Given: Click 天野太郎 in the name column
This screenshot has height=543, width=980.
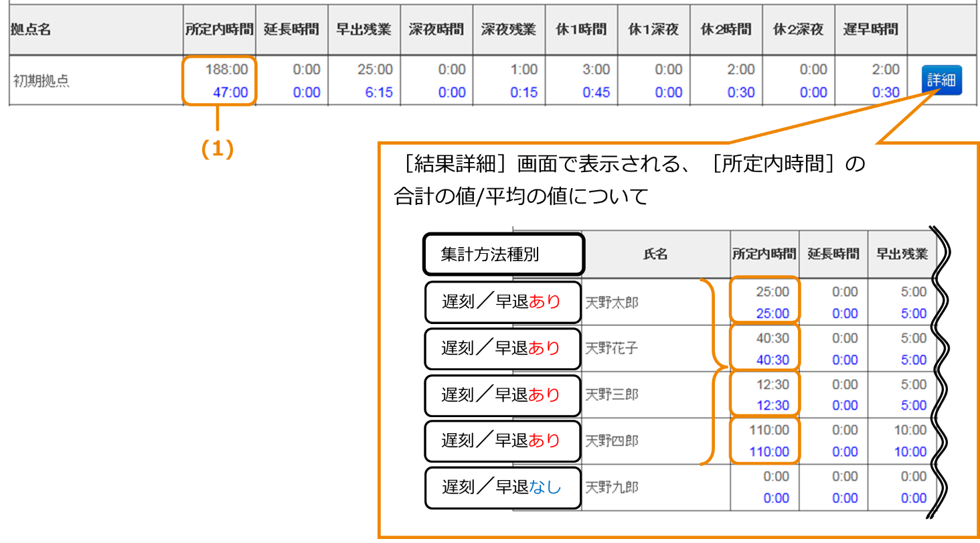Looking at the screenshot, I should [x=612, y=301].
